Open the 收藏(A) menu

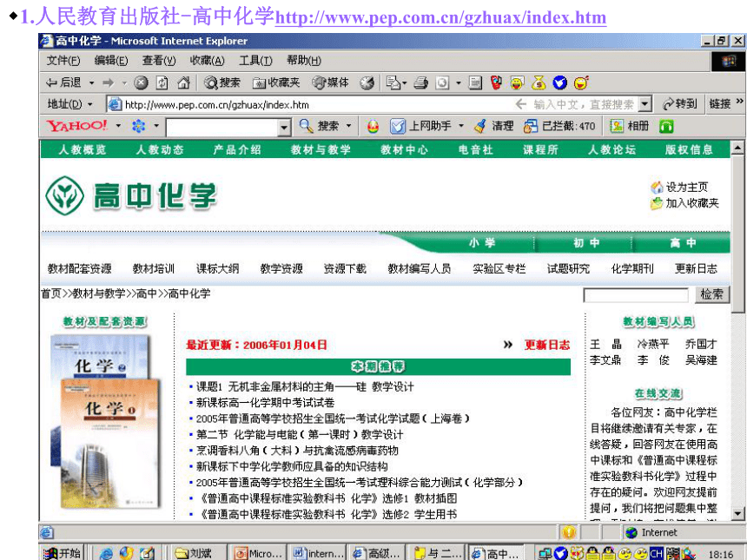coord(208,61)
